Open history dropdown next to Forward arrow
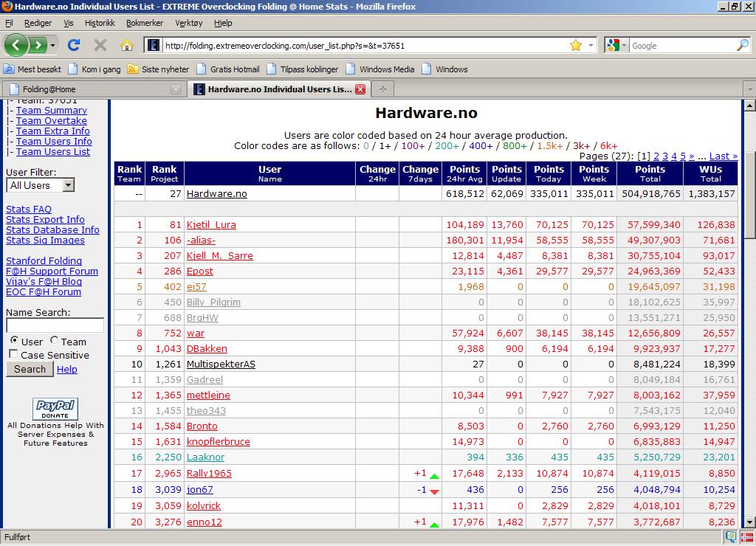The image size is (756, 546). 52,46
